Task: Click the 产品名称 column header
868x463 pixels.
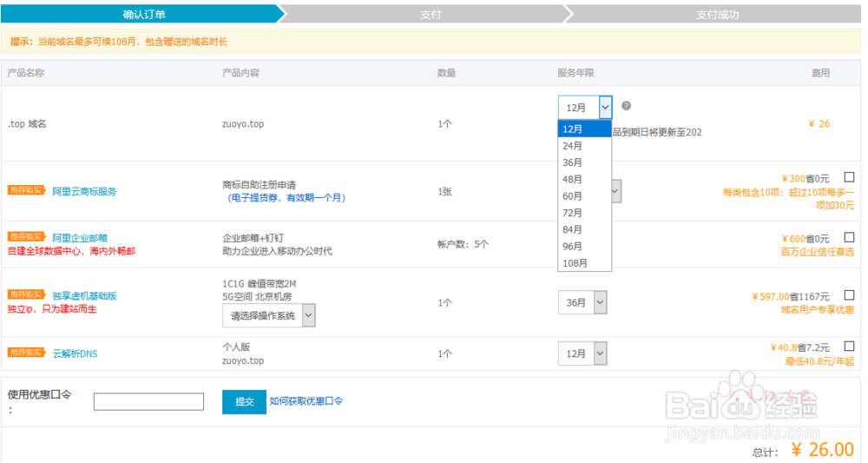Action: click(x=26, y=73)
